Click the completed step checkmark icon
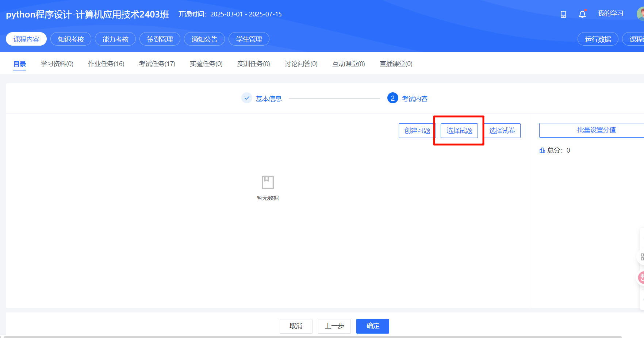Screen dimensions: 644x338 247,98
